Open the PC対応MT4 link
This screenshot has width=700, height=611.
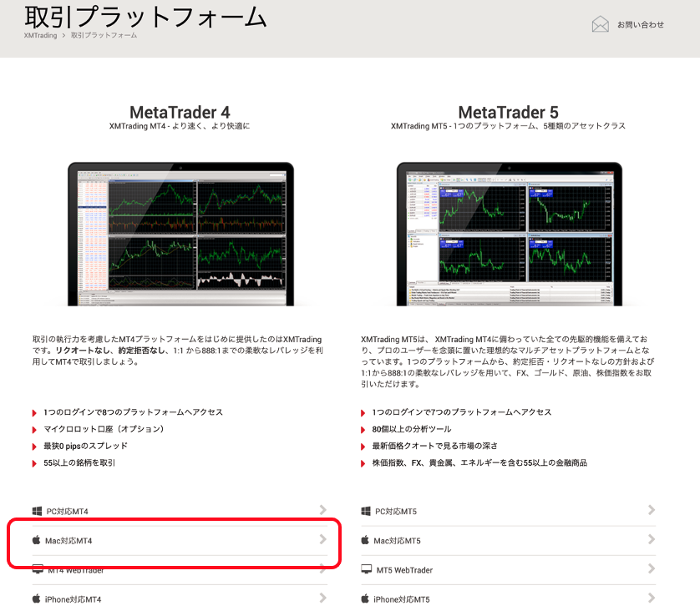tap(67, 511)
